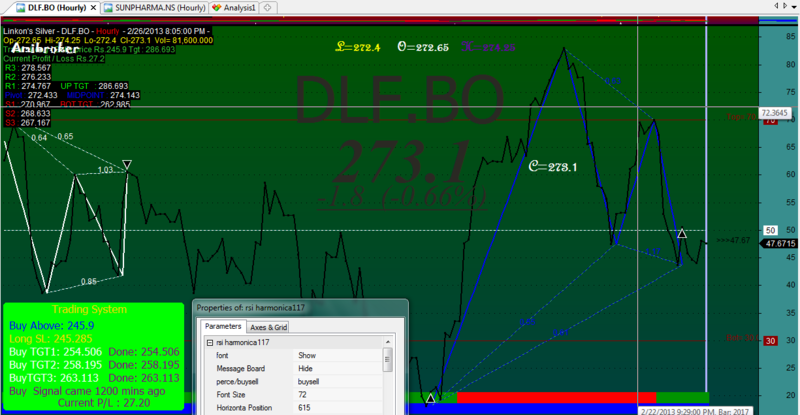Open the Axes & Grid tab
The width and height of the screenshot is (800, 415).
pos(268,327)
